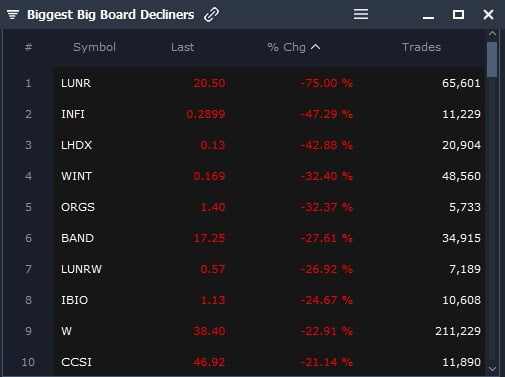Toggle the % Chg sort arrow

pos(315,47)
